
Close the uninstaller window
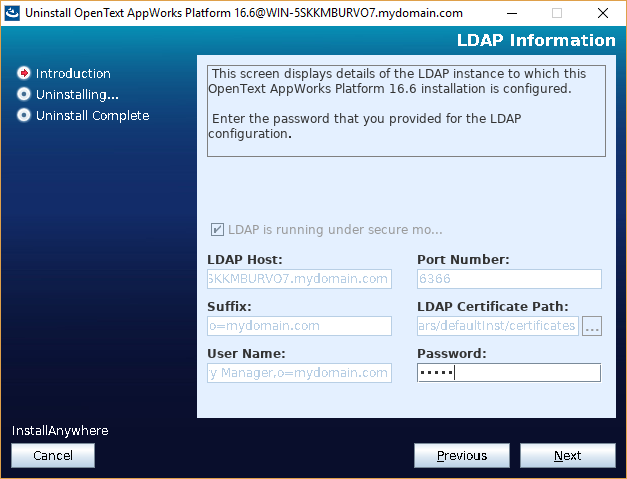603,13
